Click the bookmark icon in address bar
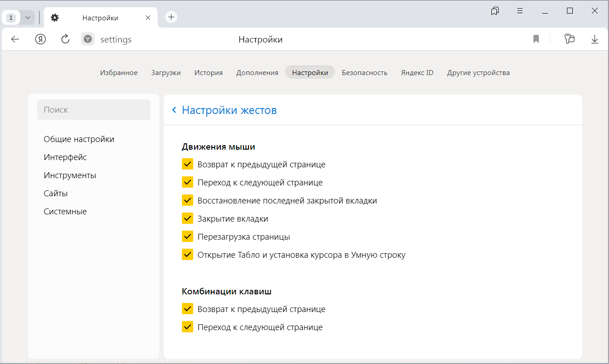This screenshot has height=364, width=609. (536, 39)
